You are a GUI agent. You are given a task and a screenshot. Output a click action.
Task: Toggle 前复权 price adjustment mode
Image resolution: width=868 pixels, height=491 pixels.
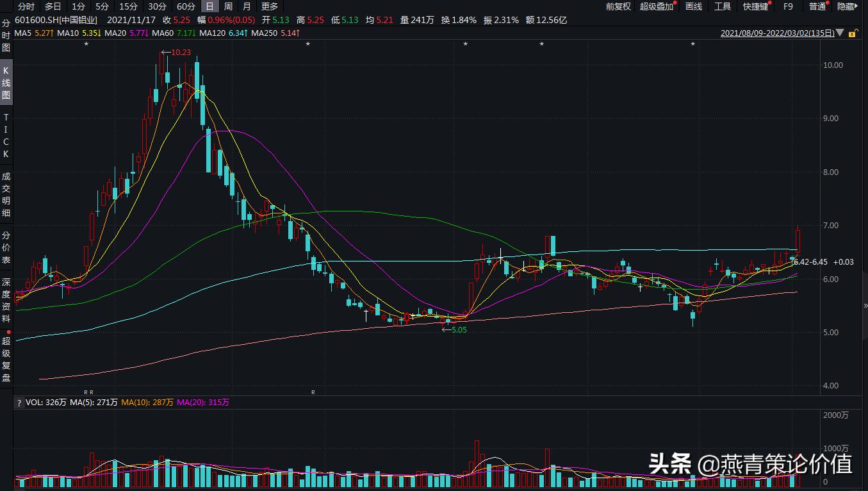618,6
